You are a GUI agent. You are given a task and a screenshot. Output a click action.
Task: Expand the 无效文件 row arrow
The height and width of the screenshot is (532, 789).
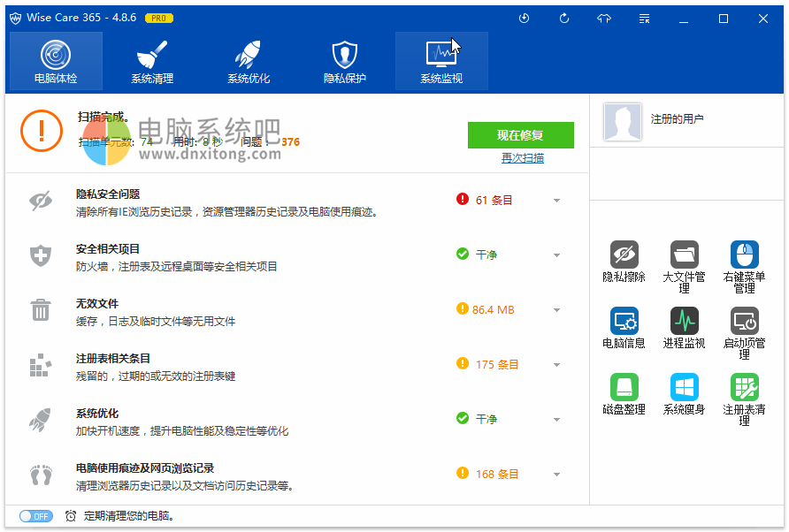pyautogui.click(x=556, y=310)
